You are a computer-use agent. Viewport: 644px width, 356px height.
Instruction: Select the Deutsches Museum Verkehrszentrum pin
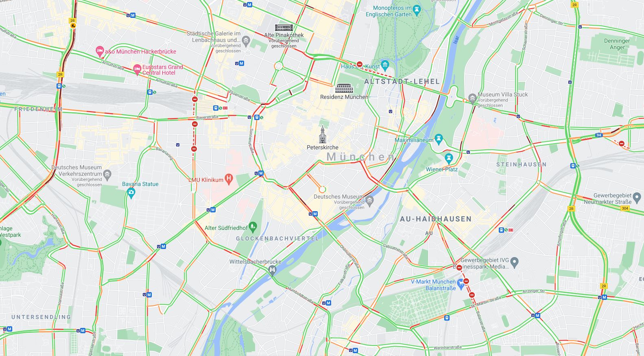pos(107,175)
